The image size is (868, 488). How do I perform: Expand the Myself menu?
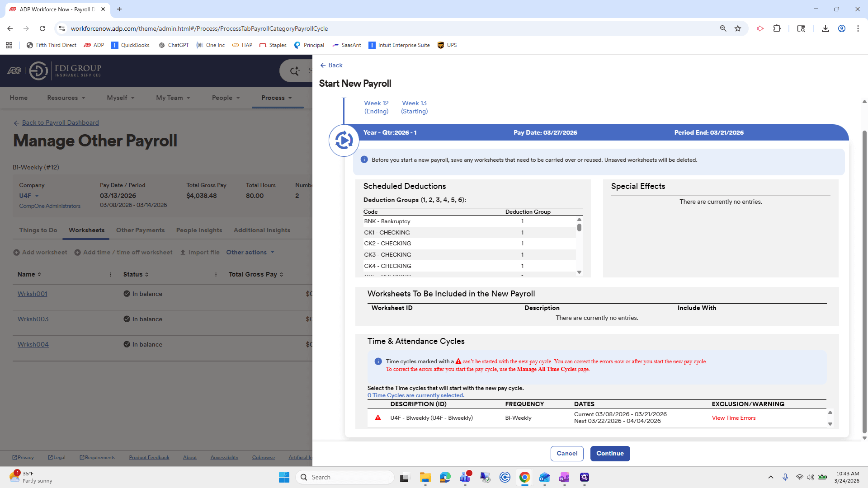coord(120,98)
